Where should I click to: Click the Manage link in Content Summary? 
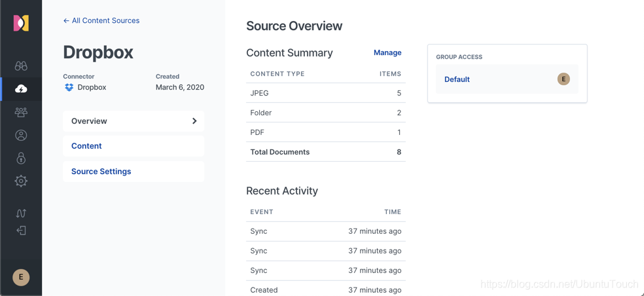(387, 52)
